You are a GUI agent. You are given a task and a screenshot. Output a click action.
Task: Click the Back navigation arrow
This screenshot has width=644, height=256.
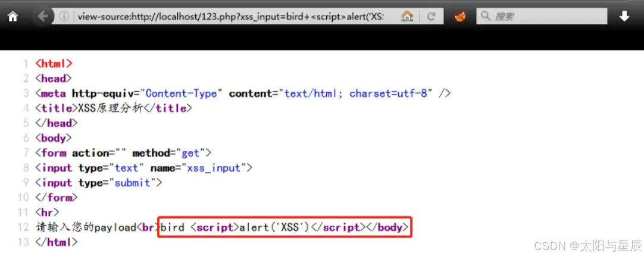(43, 17)
